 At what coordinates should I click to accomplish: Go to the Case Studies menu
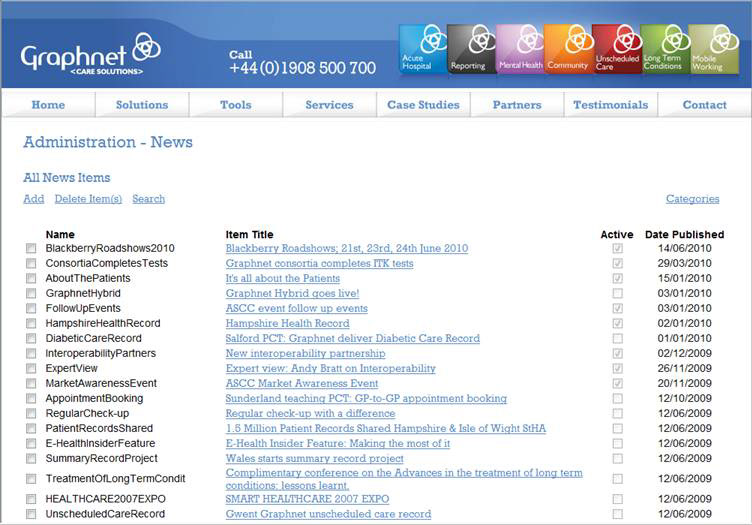(x=423, y=105)
